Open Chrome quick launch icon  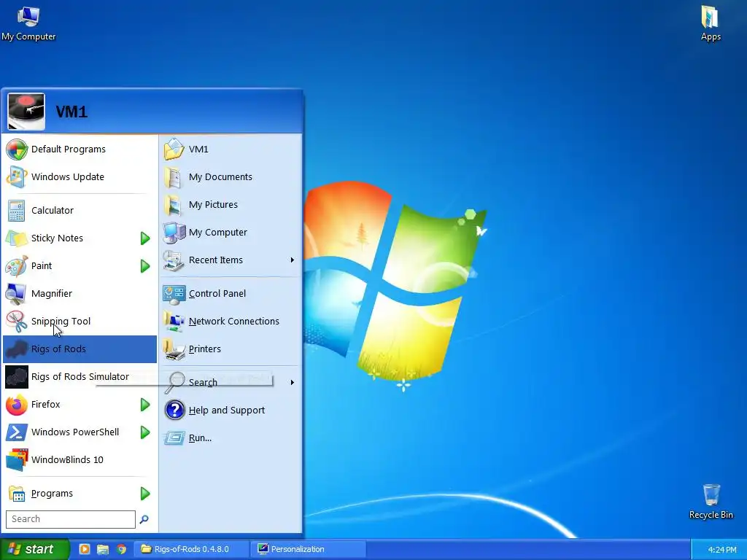point(122,550)
